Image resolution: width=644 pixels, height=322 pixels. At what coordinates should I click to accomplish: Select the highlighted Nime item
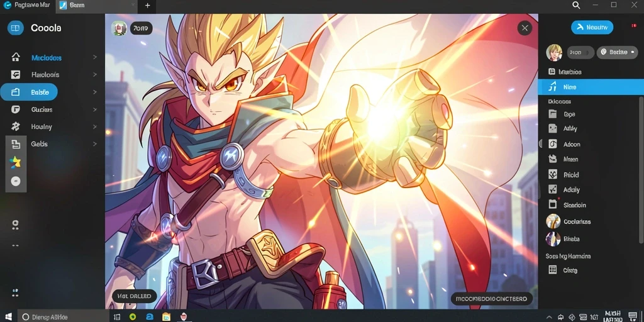tap(591, 87)
